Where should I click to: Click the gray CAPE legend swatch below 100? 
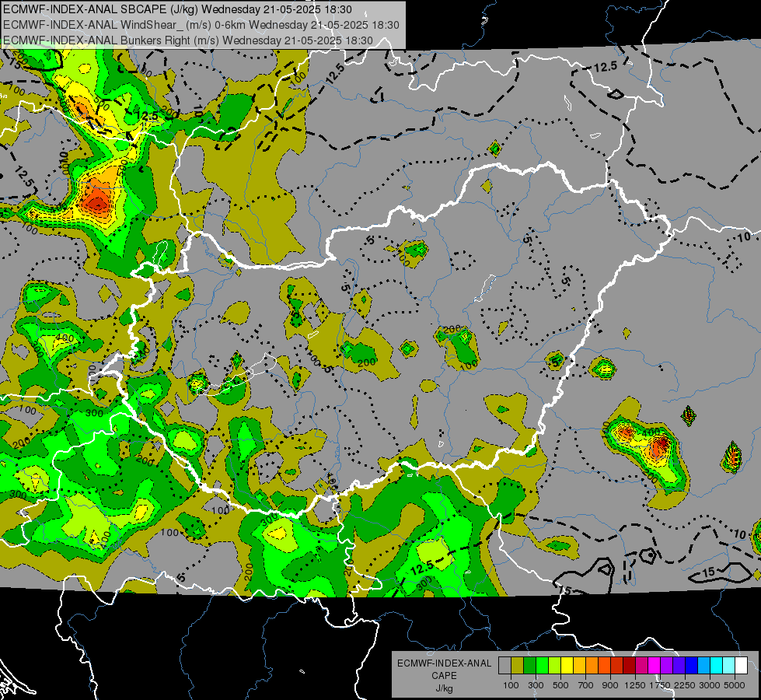504,666
